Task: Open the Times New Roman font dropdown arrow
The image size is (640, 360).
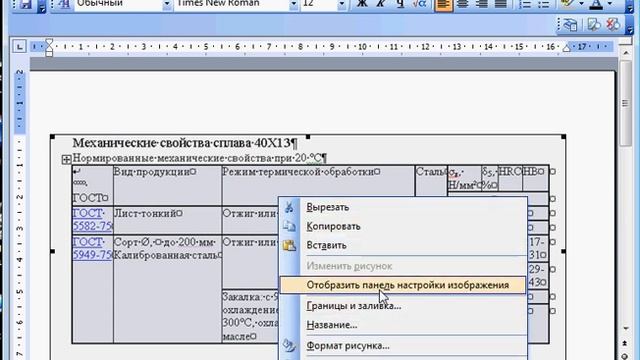Action: click(293, 4)
